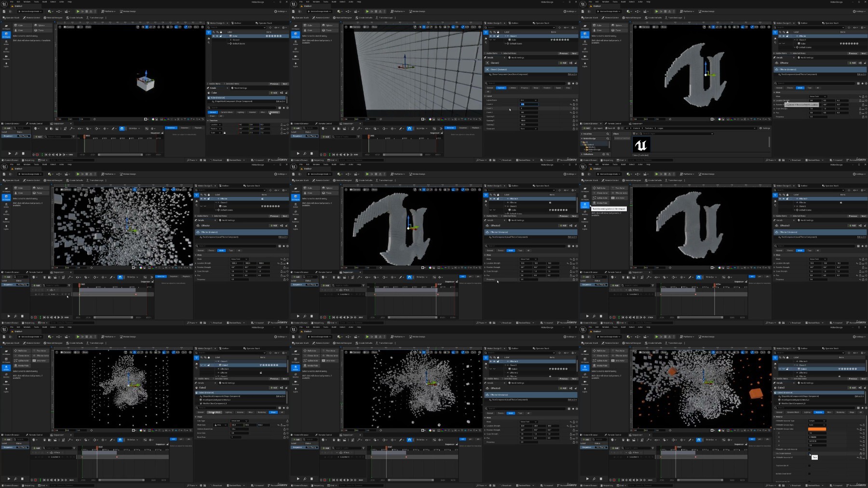Select Spline Actor tool in orange-cubes screenshot
The image size is (868, 488).
(600, 361)
